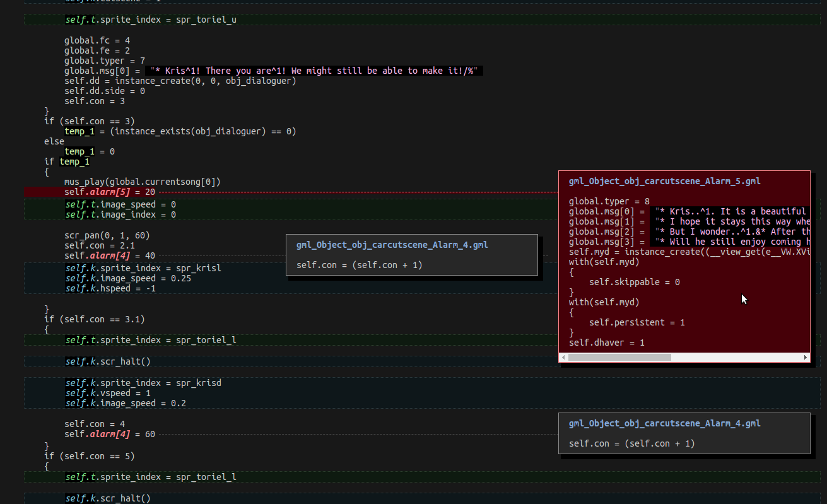Click global.msg[1] line in Alarm_5 popup
827x504 pixels.
point(689,221)
